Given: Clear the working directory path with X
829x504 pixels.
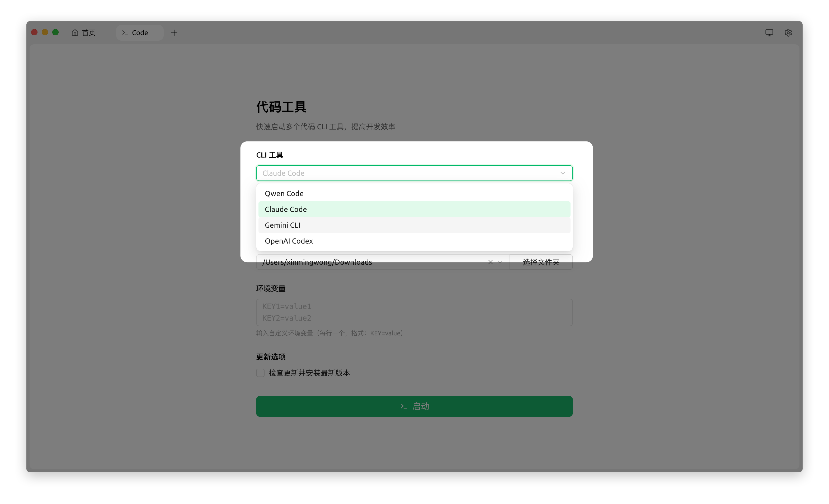Looking at the screenshot, I should point(490,262).
